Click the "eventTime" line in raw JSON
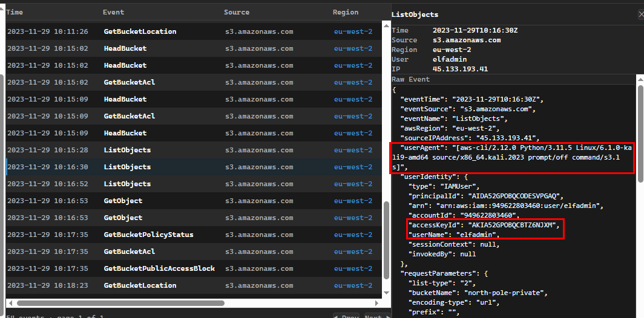Screen dimensions: 644x318 [472, 99]
